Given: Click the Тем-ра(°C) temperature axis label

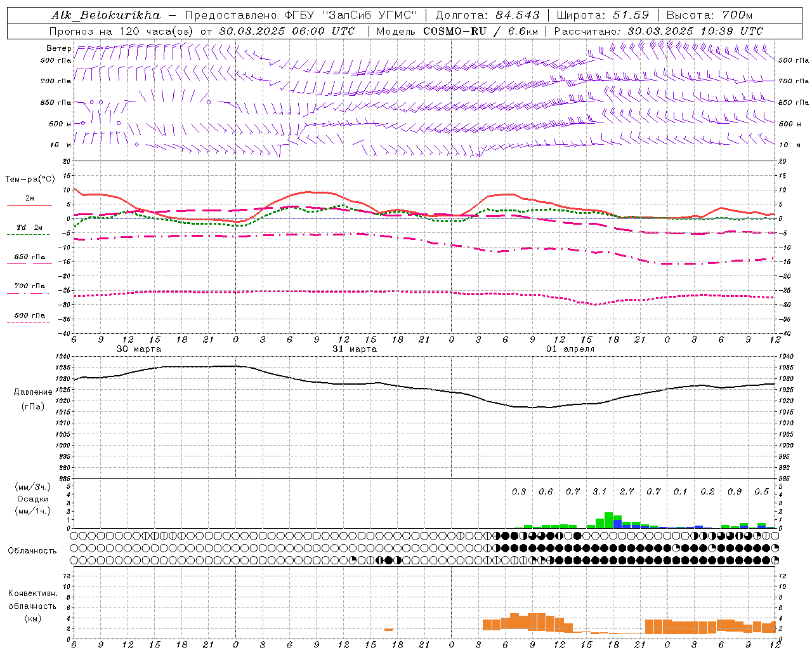Looking at the screenshot, I should (x=30, y=180).
